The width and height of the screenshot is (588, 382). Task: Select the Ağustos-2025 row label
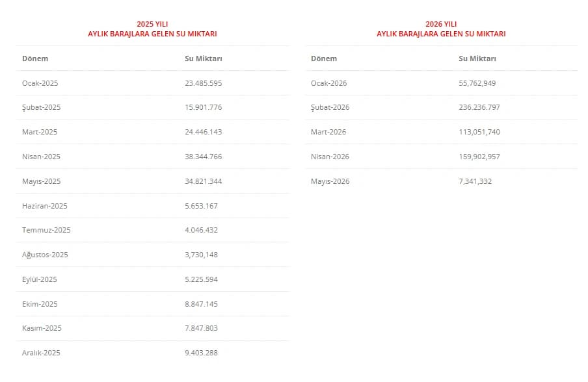pos(45,255)
